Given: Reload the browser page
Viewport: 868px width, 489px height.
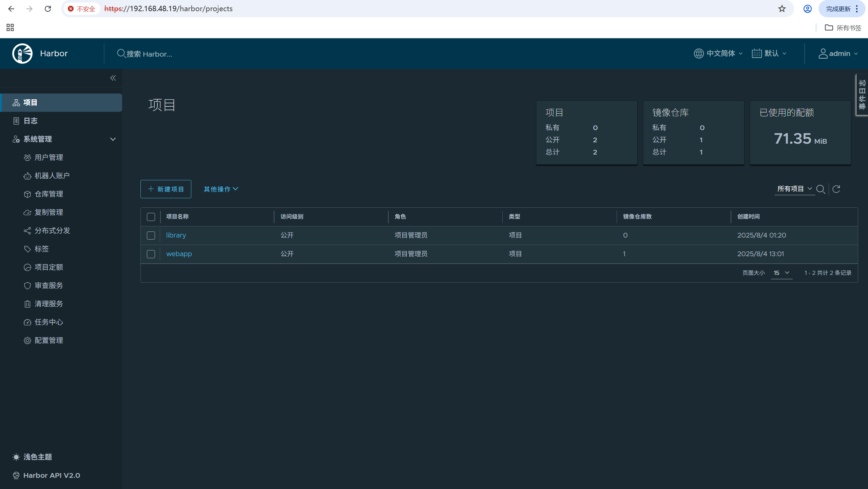Looking at the screenshot, I should click(x=48, y=9).
